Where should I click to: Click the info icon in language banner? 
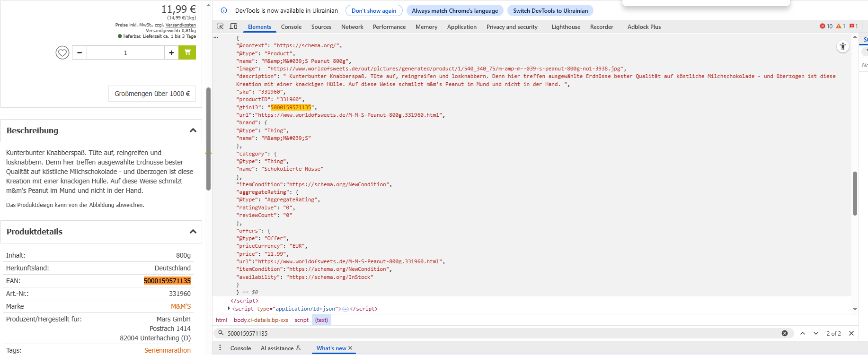coord(224,10)
